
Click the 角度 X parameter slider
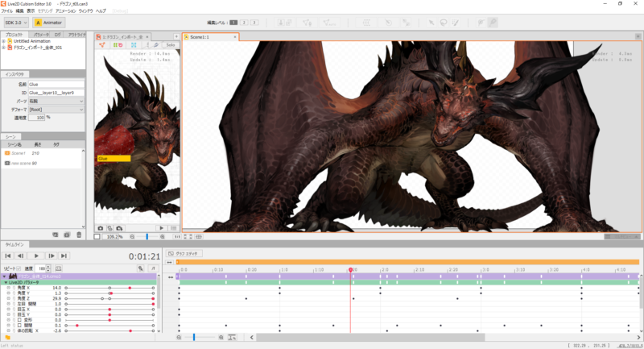point(109,289)
